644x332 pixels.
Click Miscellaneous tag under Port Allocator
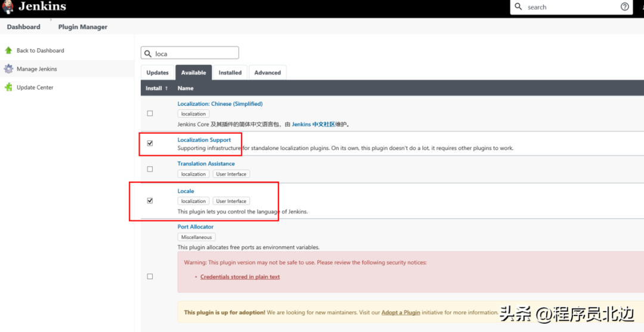coord(196,237)
